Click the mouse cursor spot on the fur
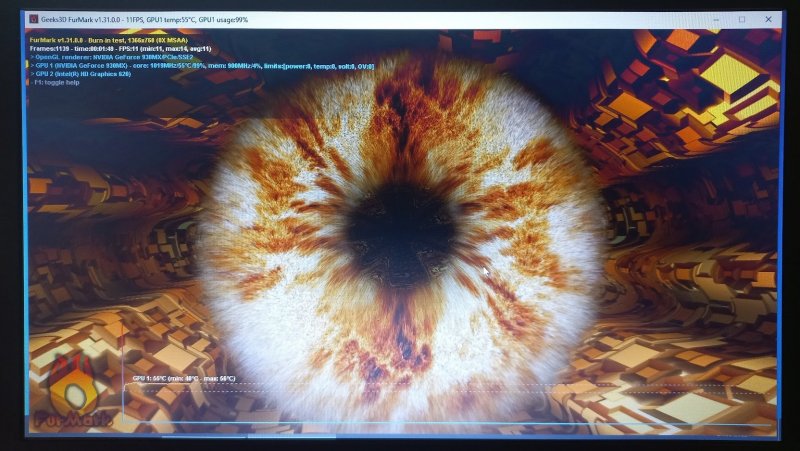 pyautogui.click(x=487, y=270)
